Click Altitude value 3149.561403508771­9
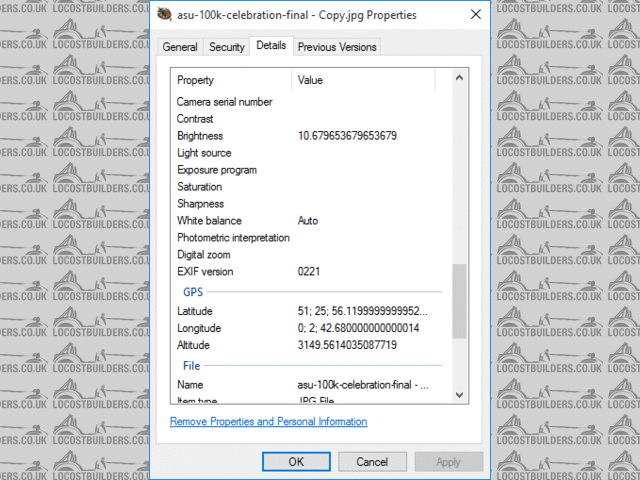The width and height of the screenshot is (640, 480). point(347,345)
